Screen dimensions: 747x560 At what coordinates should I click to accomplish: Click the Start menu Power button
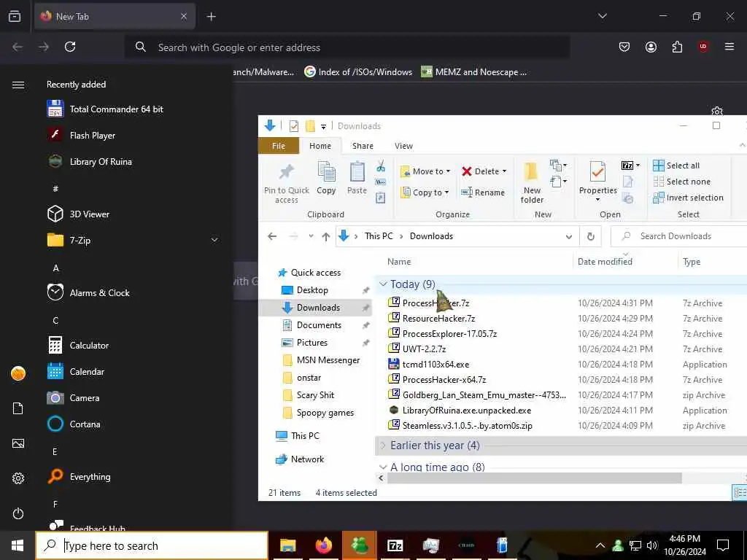click(x=18, y=513)
